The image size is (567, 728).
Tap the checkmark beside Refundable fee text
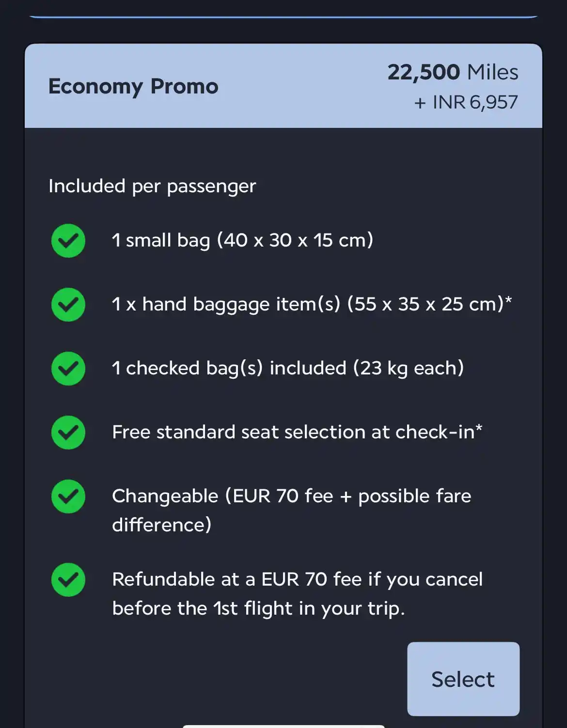click(x=68, y=580)
